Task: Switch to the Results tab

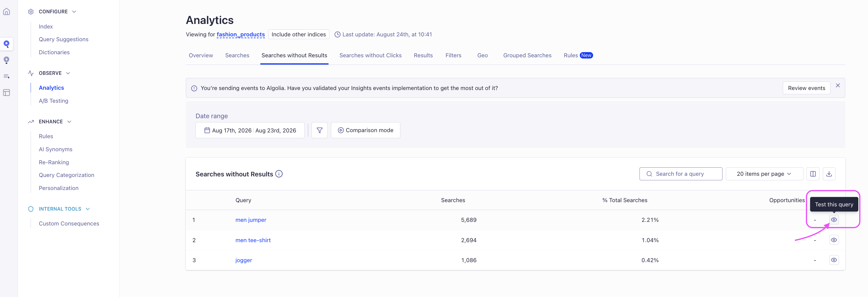Action: (423, 55)
